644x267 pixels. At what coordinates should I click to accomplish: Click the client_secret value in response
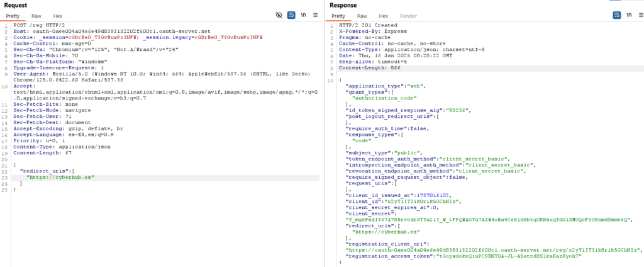[x=490, y=220]
